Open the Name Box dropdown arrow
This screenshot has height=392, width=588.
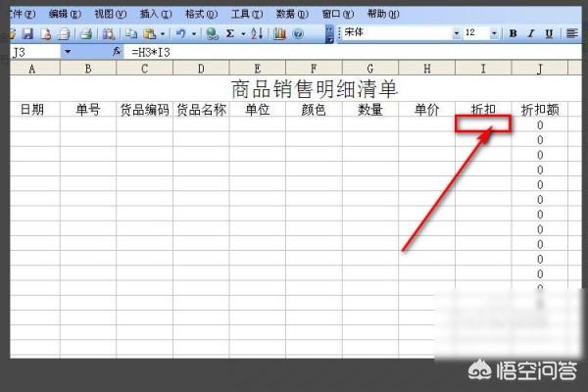(68, 52)
